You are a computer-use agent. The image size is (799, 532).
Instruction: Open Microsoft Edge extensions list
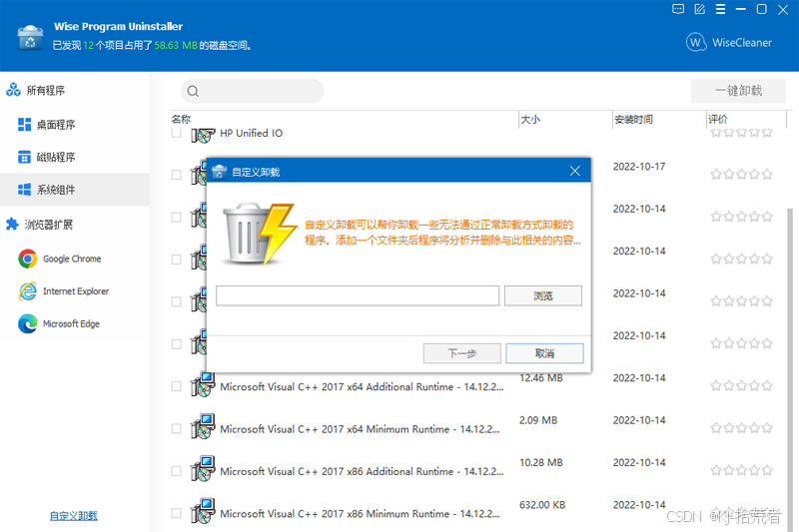[x=71, y=323]
